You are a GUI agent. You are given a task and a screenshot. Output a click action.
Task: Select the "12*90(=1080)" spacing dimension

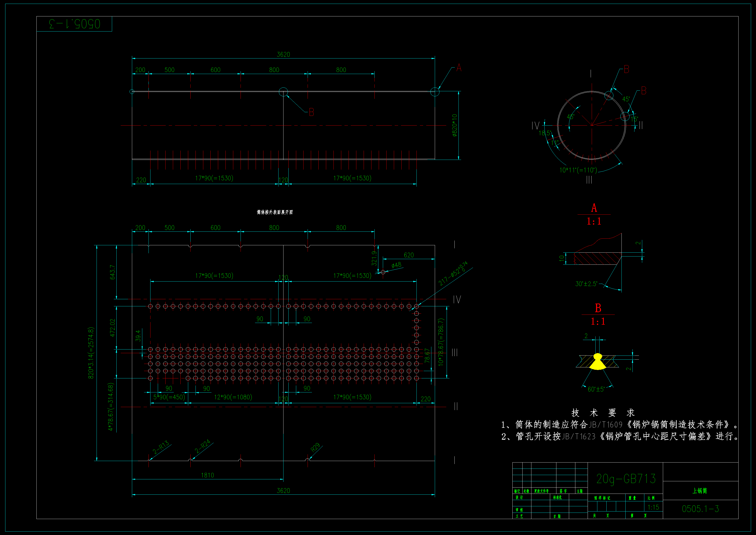[x=233, y=397]
